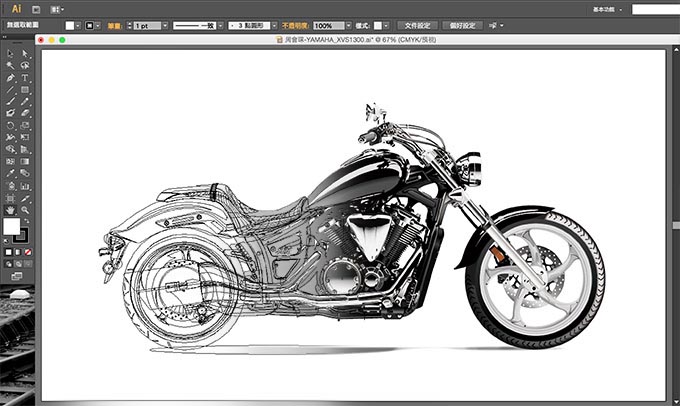680x406 pixels.
Task: Click the vertical scrollbar of the document window
Action: 676,226
